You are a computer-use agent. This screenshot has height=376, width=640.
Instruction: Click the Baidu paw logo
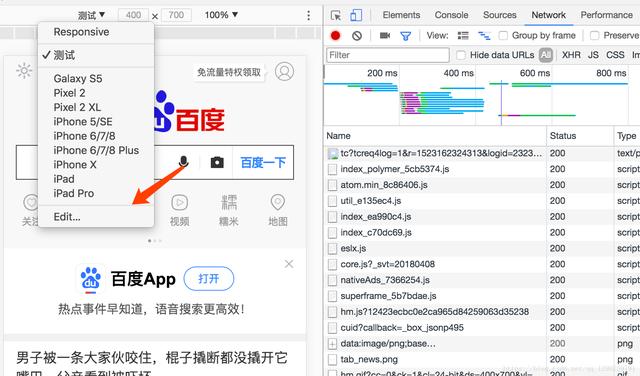click(164, 111)
